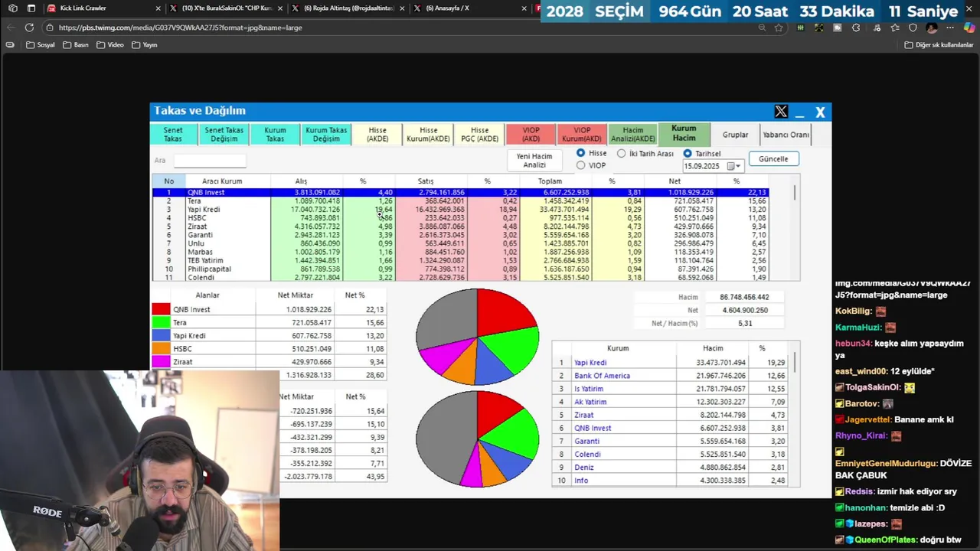
Task: Open the Hacim Analizi(AKDE) tab
Action: 633,135
